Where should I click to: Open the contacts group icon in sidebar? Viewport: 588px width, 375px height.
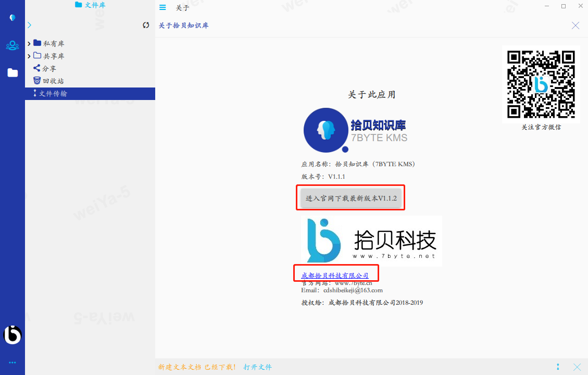[x=12, y=45]
